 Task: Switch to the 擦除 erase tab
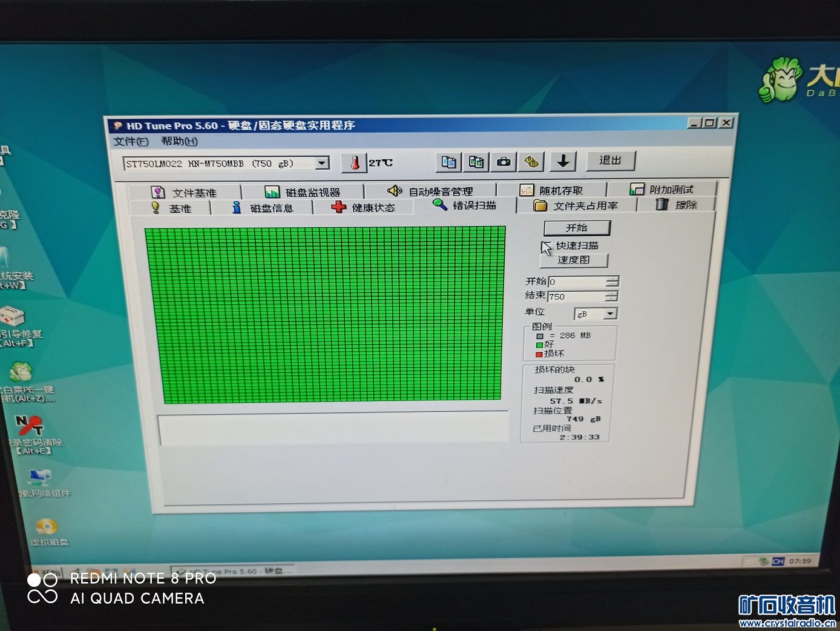677,205
